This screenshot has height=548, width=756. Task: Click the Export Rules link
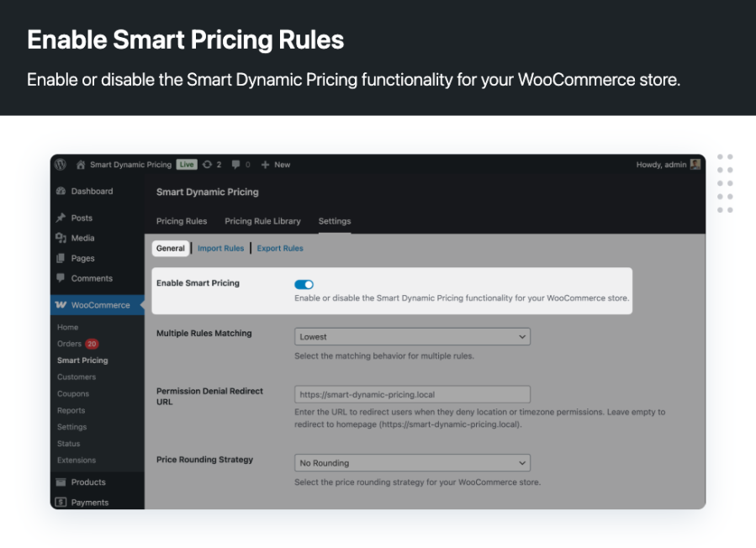(280, 249)
